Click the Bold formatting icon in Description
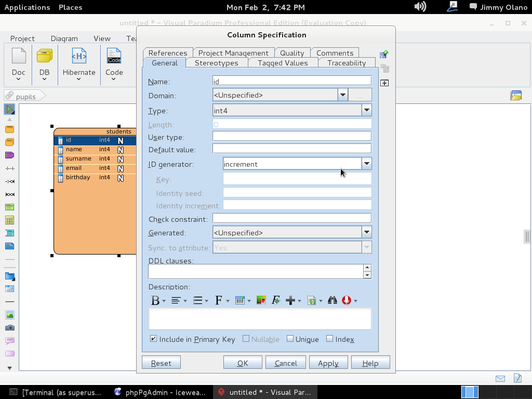 pos(155,301)
